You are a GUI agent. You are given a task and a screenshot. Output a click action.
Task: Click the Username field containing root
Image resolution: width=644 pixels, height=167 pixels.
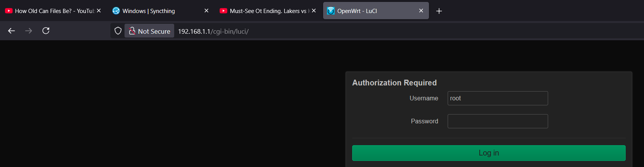pyautogui.click(x=497, y=98)
